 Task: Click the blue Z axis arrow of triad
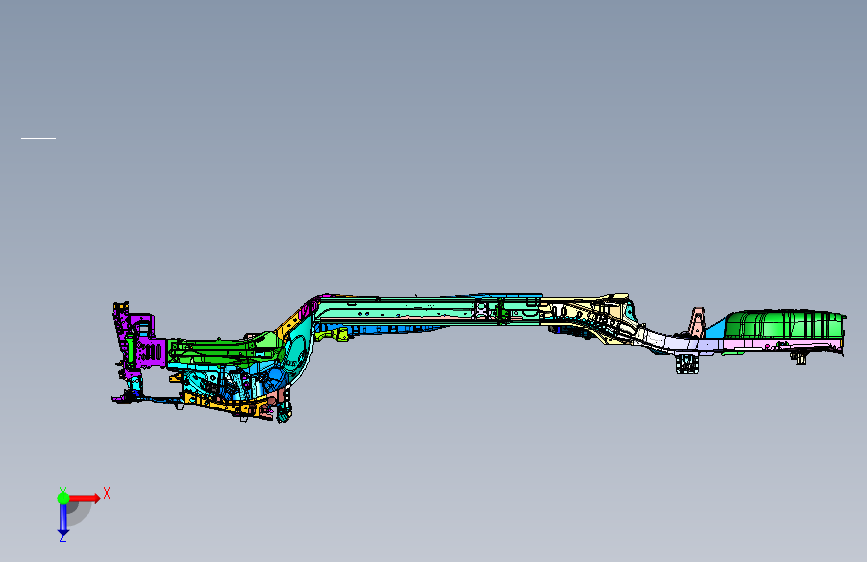click(63, 520)
